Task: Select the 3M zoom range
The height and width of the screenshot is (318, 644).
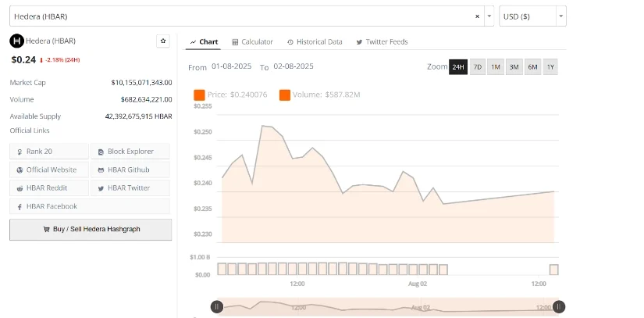Action: 514,66
